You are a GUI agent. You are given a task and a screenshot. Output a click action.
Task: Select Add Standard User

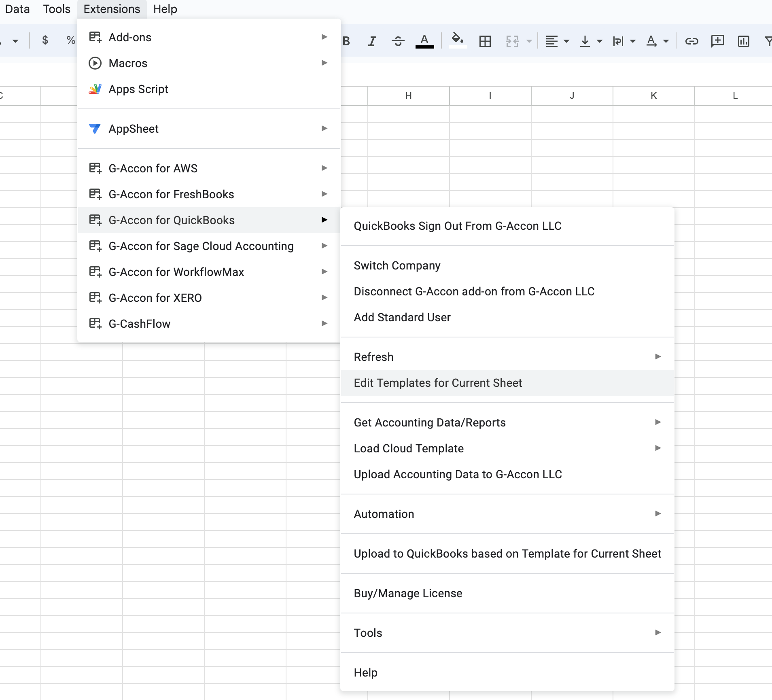[507, 317]
